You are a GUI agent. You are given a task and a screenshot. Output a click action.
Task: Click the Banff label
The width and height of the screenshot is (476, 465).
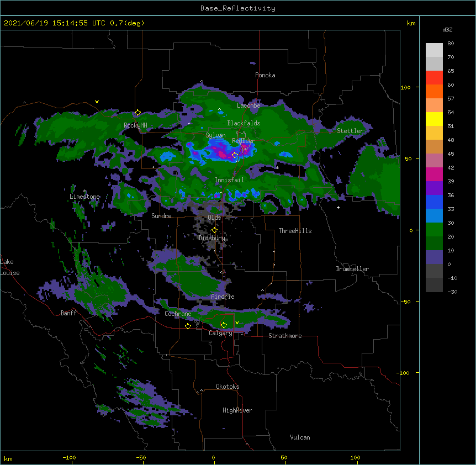pos(68,313)
